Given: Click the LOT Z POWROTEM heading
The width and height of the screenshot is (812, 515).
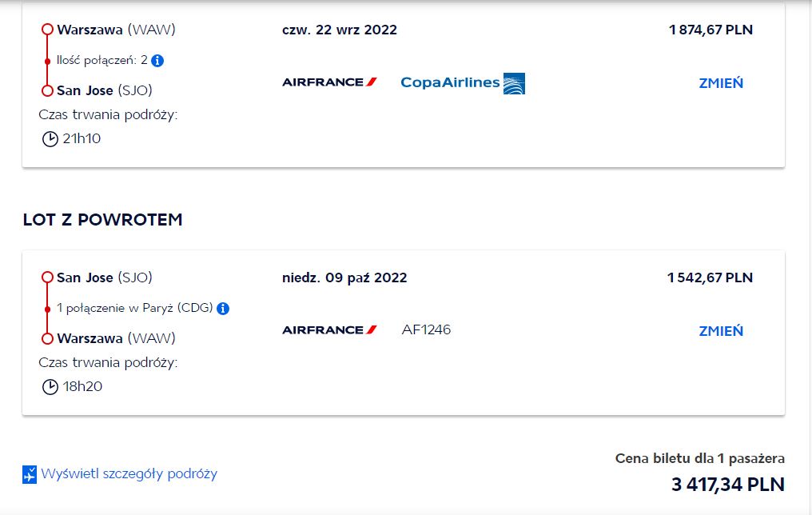Looking at the screenshot, I should coord(102,220).
